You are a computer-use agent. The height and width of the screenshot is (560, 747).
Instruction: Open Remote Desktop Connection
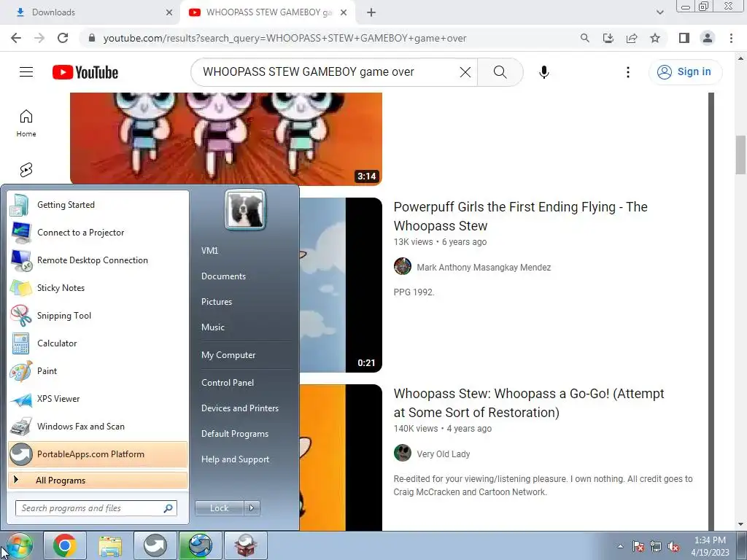98,260
